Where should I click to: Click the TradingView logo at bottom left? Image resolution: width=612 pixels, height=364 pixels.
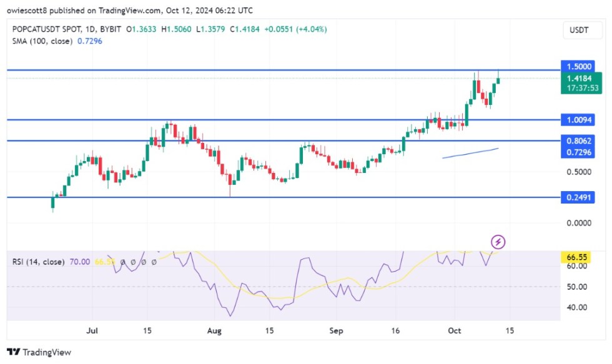click(x=39, y=353)
